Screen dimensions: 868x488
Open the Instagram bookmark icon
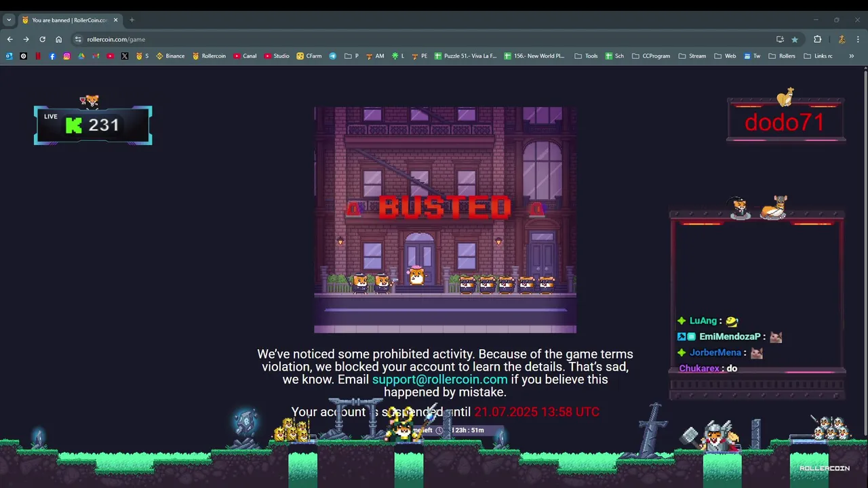pyautogui.click(x=66, y=56)
